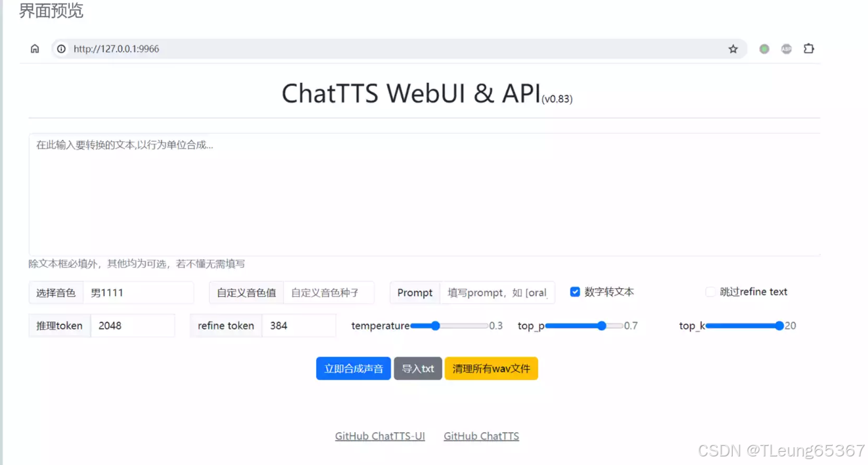Focus the address bar showing 127.0.0.1:9966
This screenshot has width=868, height=465.
[400, 49]
